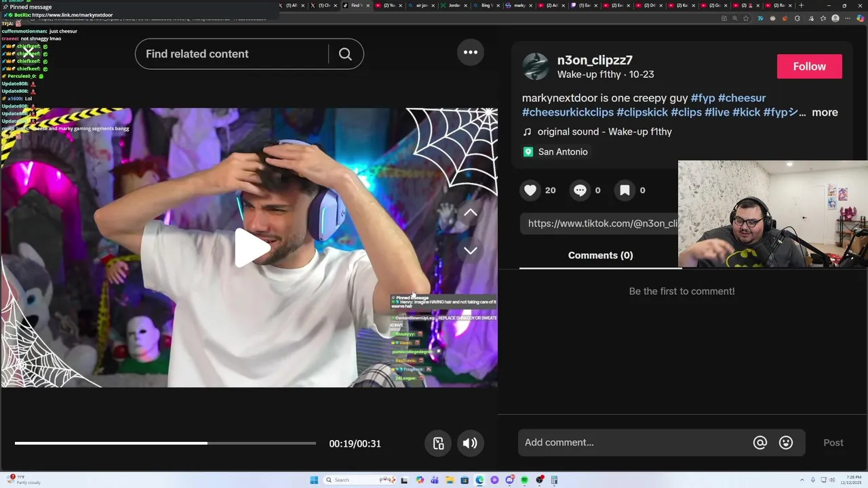The width and height of the screenshot is (868, 488).
Task: Open Calculator from taskbar
Action: (554, 480)
